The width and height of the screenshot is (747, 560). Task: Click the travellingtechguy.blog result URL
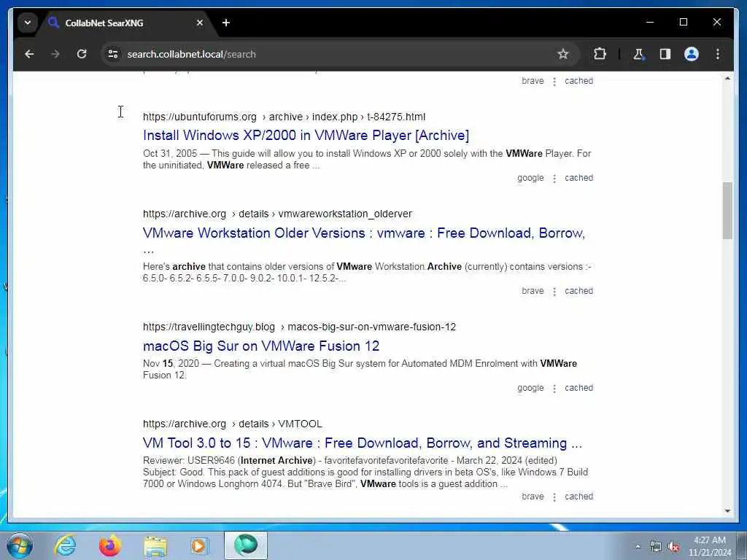pos(299,327)
